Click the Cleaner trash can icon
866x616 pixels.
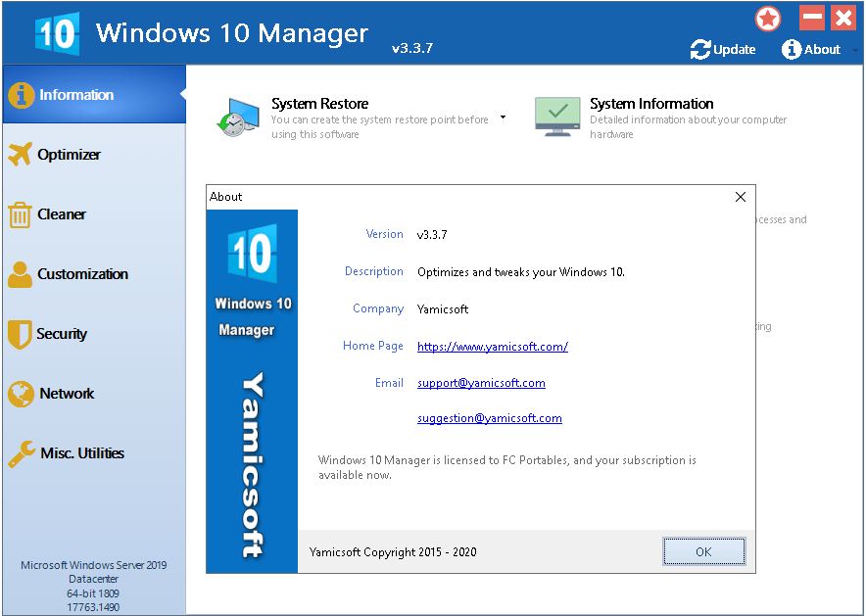click(20, 214)
